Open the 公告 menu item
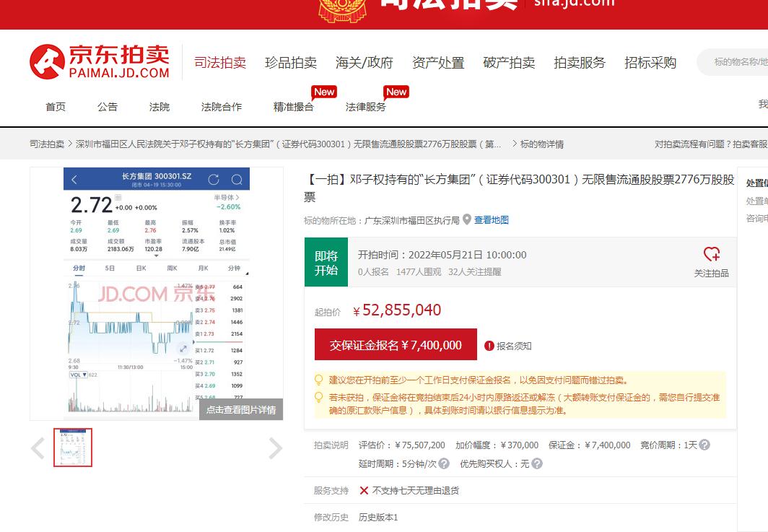The height and width of the screenshot is (532, 768). tap(107, 106)
